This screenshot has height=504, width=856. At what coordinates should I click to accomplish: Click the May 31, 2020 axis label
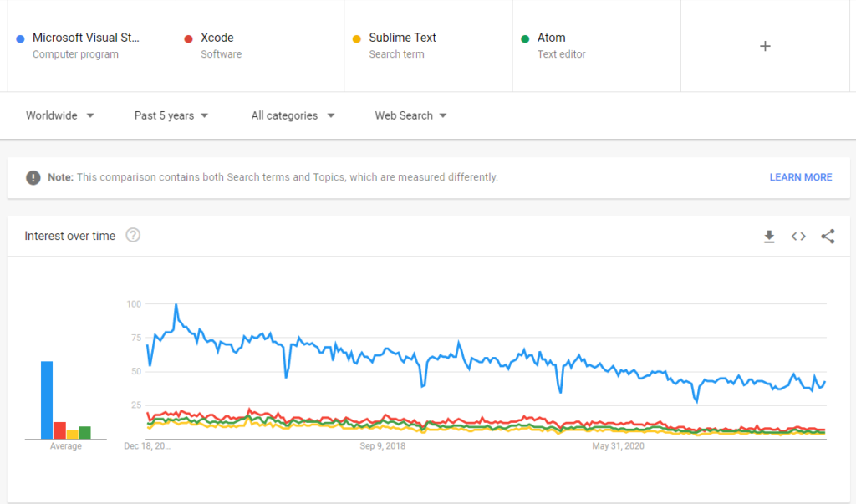(x=618, y=446)
